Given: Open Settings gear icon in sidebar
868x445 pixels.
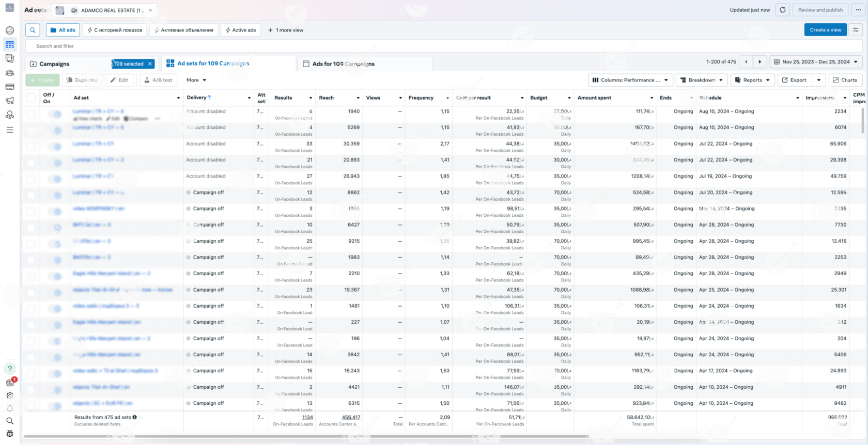Looking at the screenshot, I should (x=10, y=395).
